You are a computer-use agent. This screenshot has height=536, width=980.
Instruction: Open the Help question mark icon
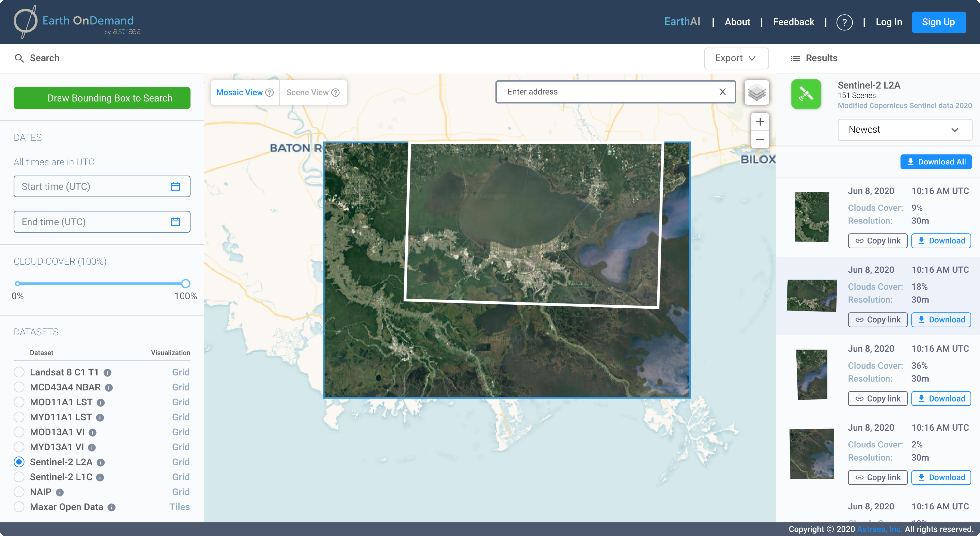click(844, 22)
